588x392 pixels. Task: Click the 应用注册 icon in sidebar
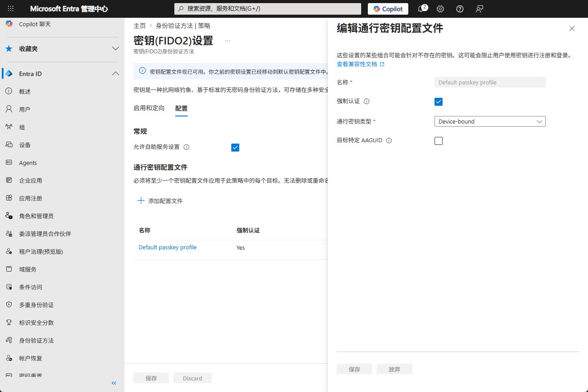(x=9, y=198)
